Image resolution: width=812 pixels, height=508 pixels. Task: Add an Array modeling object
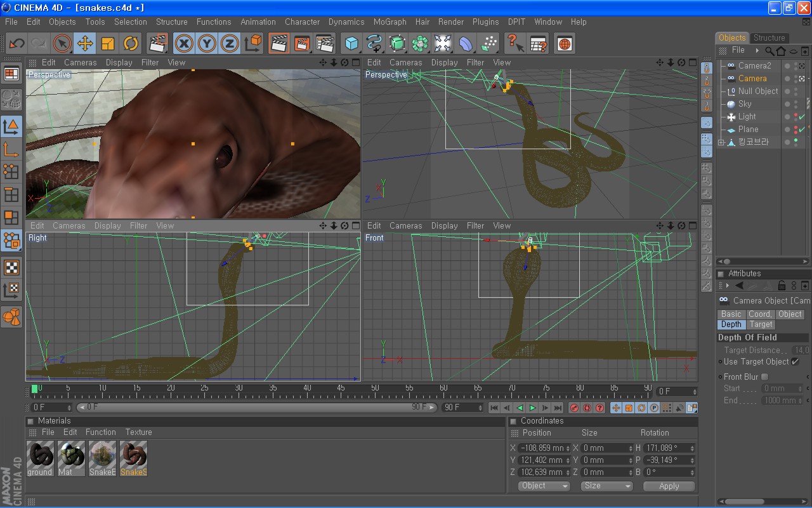420,44
